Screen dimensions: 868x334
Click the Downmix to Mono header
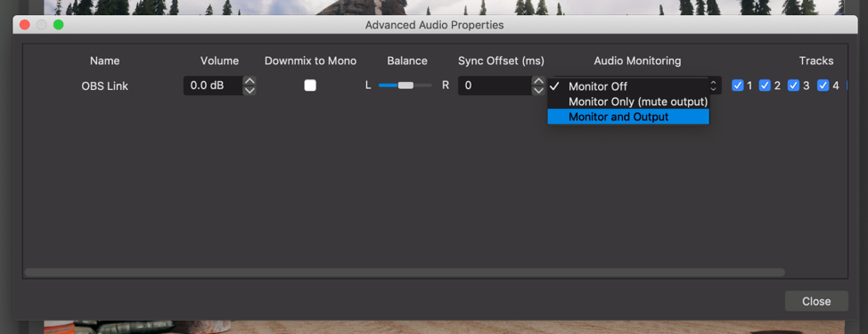tap(310, 61)
